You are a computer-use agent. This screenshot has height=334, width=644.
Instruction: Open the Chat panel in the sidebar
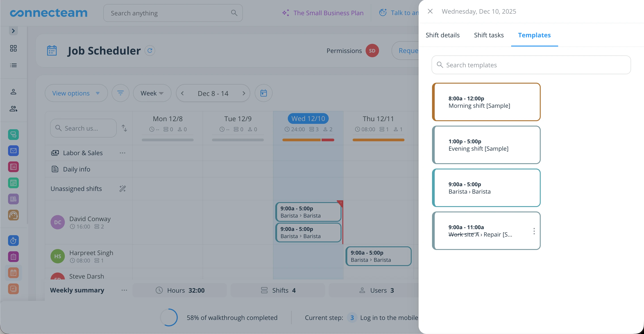13,135
